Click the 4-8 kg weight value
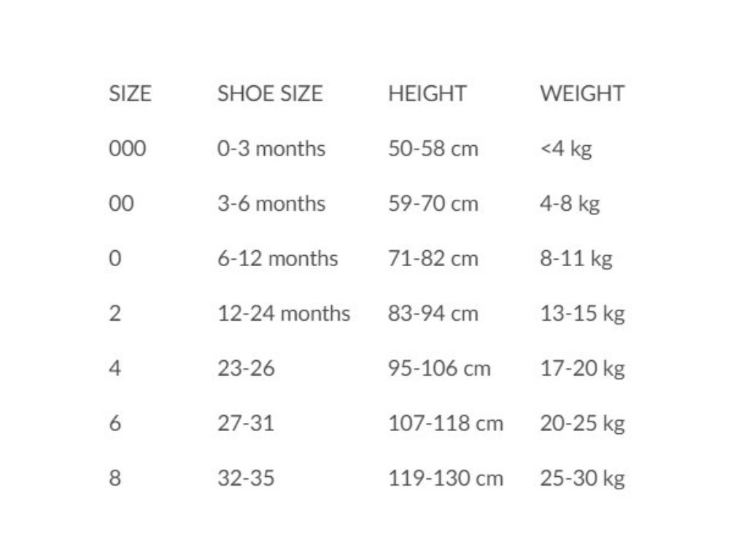 click(570, 205)
